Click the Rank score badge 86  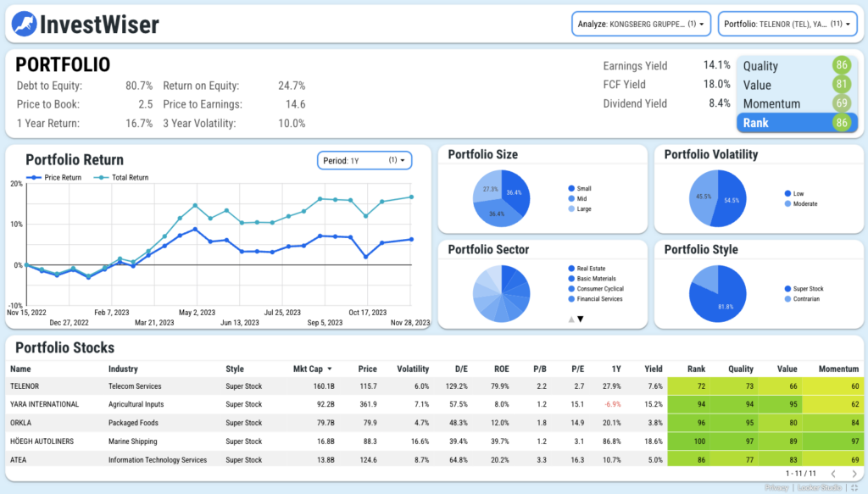(842, 123)
